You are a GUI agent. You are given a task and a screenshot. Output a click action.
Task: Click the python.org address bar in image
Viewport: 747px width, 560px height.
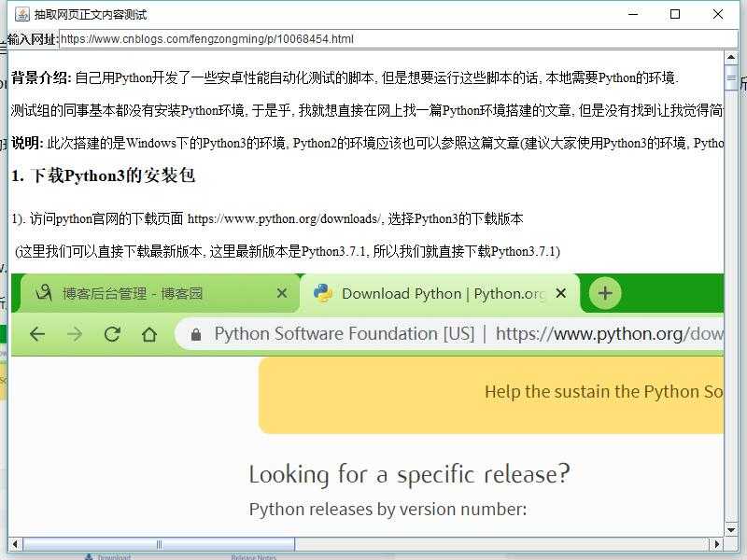(449, 334)
